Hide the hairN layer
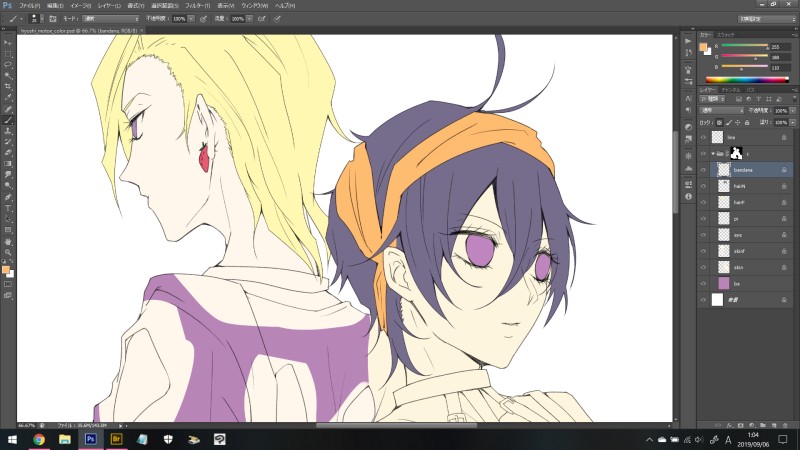The image size is (800, 450). click(703, 186)
